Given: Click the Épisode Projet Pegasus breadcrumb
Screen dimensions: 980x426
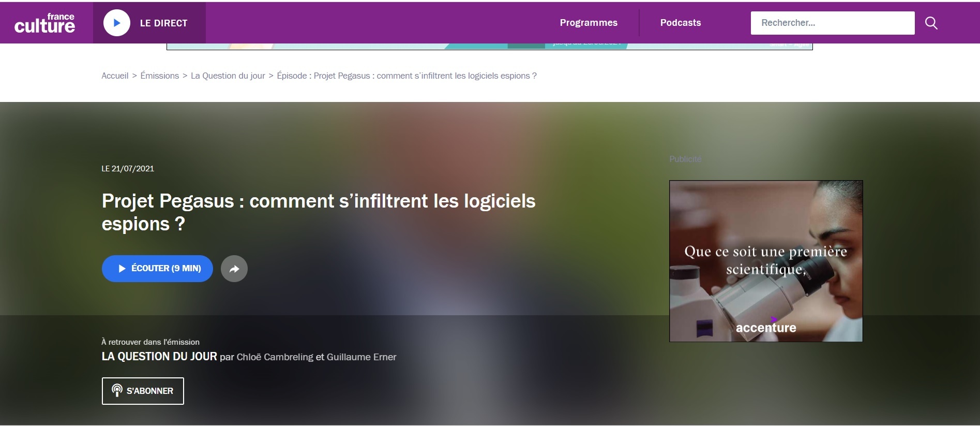Looking at the screenshot, I should point(406,76).
